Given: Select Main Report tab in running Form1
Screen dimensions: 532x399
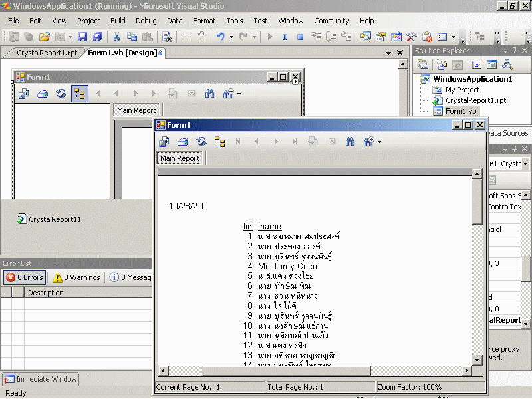Looking at the screenshot, I should 180,158.
